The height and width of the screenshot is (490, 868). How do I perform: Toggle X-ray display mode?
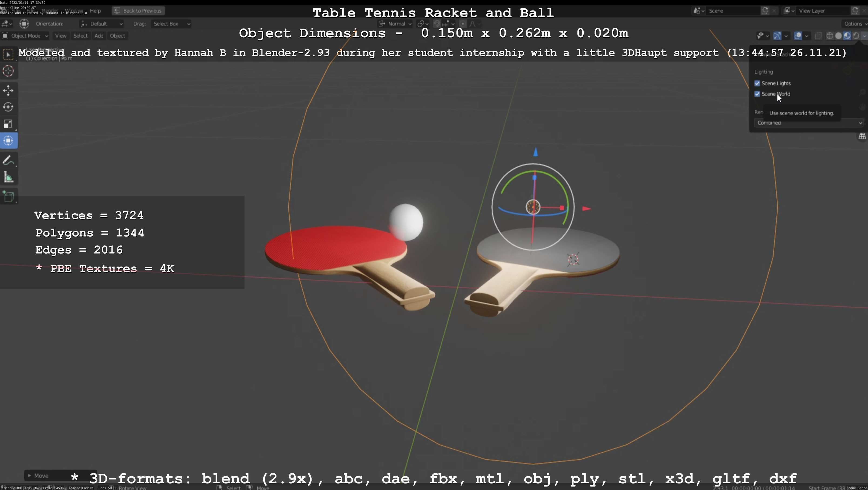818,36
